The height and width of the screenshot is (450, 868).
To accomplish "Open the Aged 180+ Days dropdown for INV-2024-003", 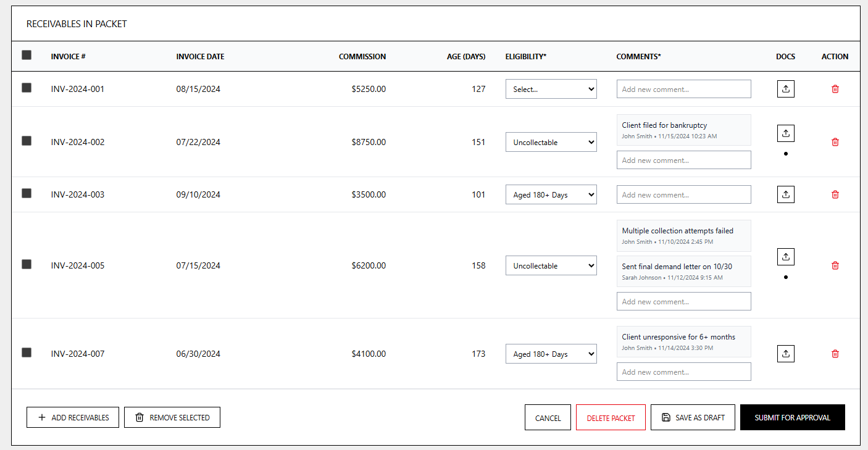I will [551, 194].
